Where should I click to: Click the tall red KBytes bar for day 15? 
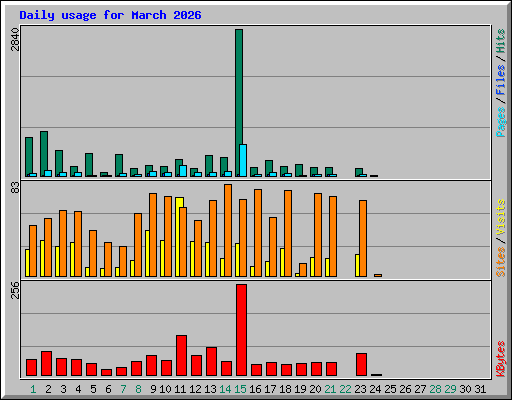(x=241, y=330)
